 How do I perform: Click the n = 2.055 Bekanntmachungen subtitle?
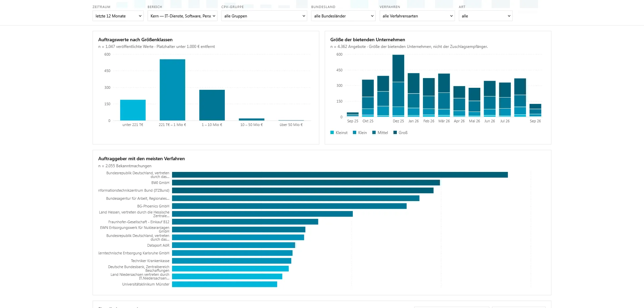(x=125, y=166)
